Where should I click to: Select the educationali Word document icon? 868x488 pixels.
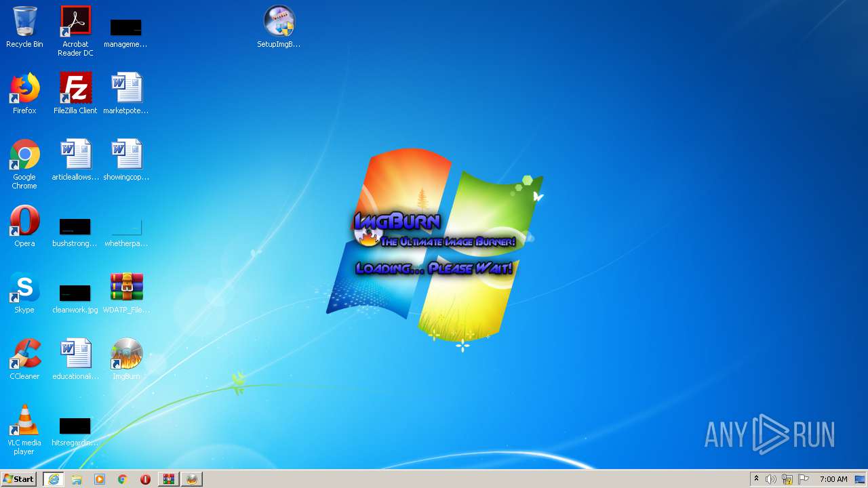point(75,359)
